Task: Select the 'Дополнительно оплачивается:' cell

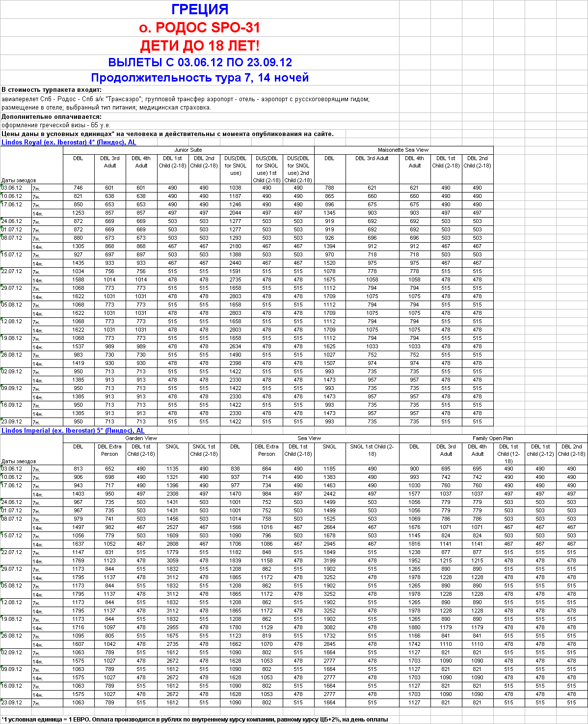Action: (x=52, y=117)
